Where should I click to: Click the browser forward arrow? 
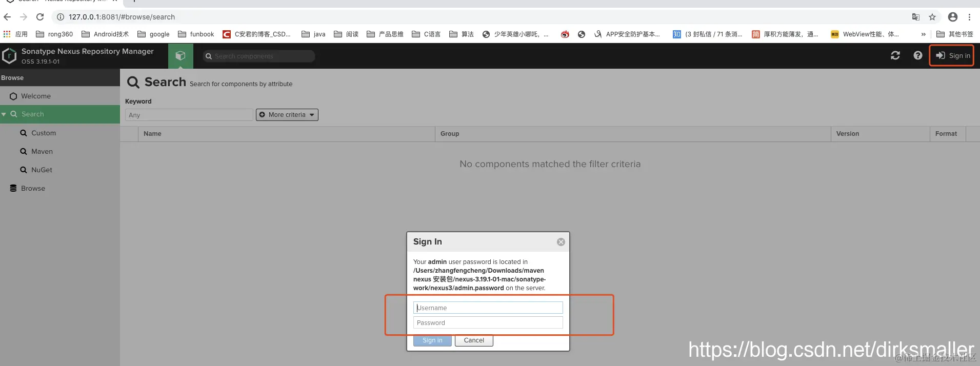coord(24,17)
